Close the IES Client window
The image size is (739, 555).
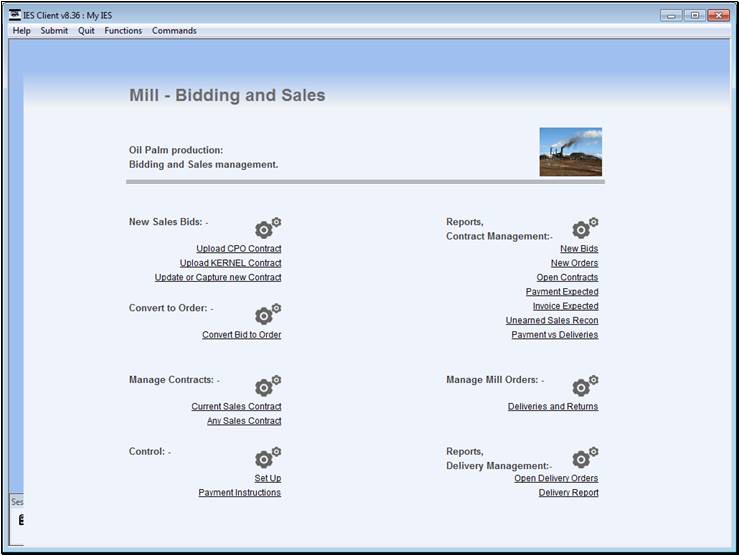[x=719, y=16]
